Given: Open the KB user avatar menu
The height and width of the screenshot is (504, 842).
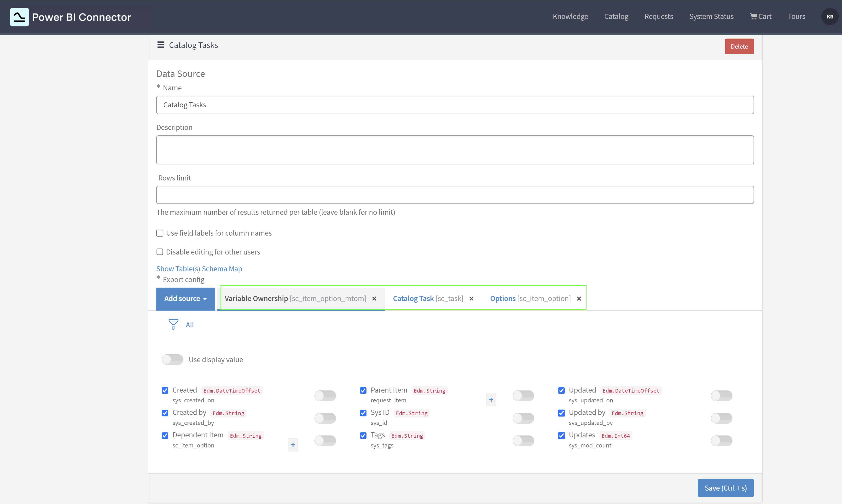Looking at the screenshot, I should point(830,16).
